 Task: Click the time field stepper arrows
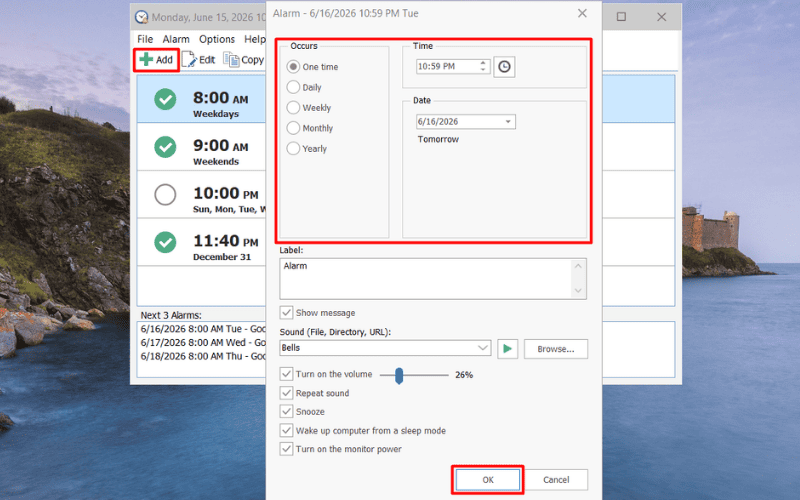[x=483, y=66]
